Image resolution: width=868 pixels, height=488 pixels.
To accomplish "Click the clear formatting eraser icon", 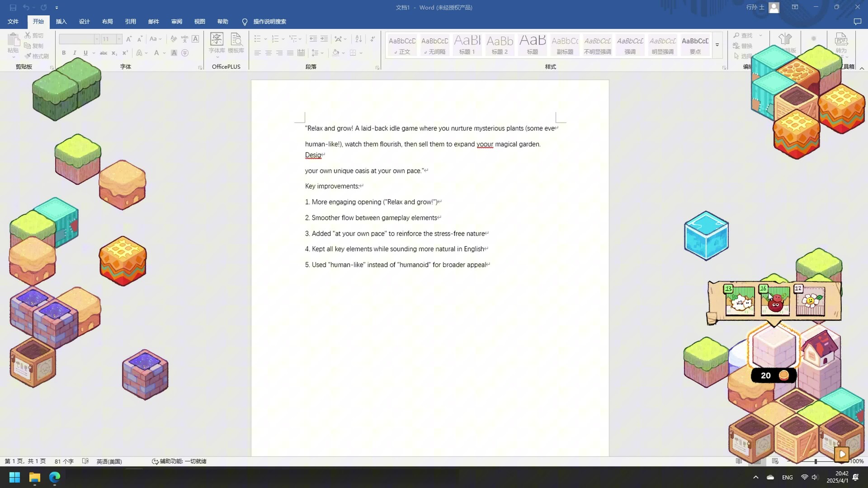I will click(x=174, y=39).
